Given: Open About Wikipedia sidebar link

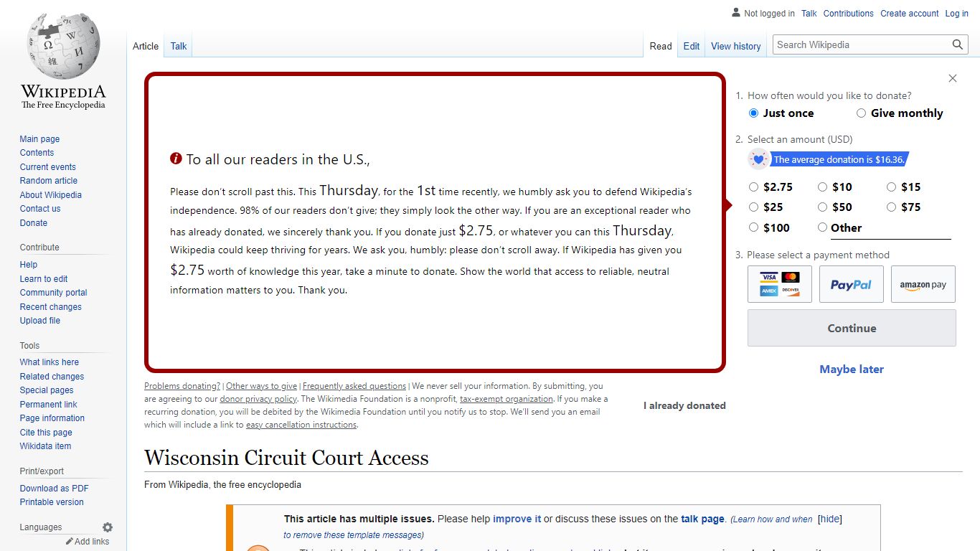Looking at the screenshot, I should point(51,195).
